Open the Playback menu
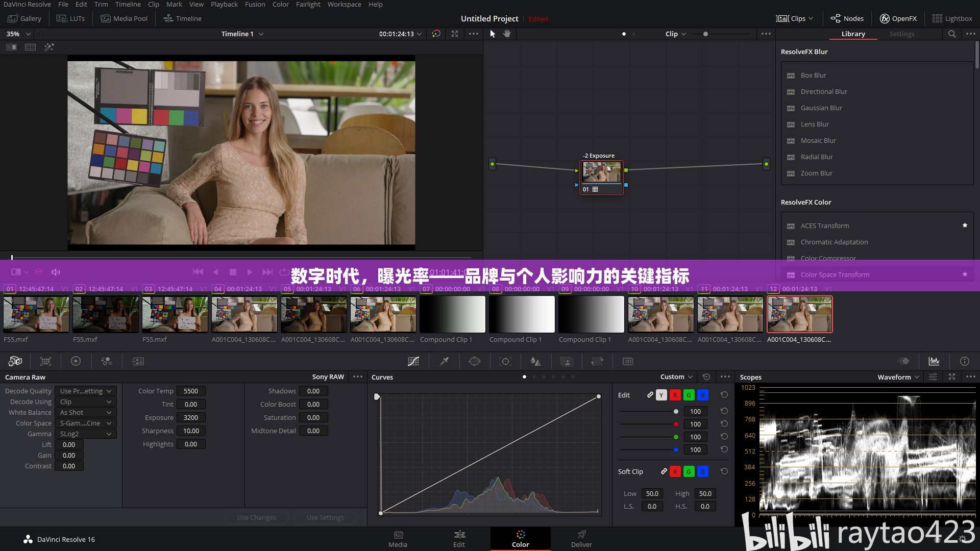This screenshot has width=980, height=551. tap(224, 4)
